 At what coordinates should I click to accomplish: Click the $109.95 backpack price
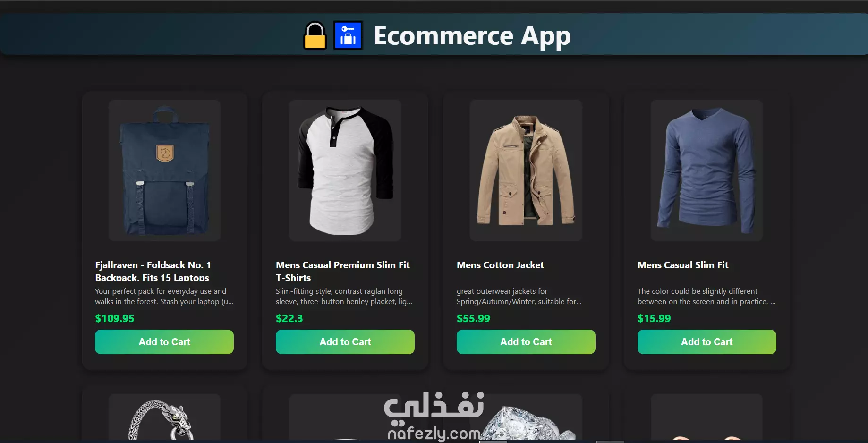115,318
